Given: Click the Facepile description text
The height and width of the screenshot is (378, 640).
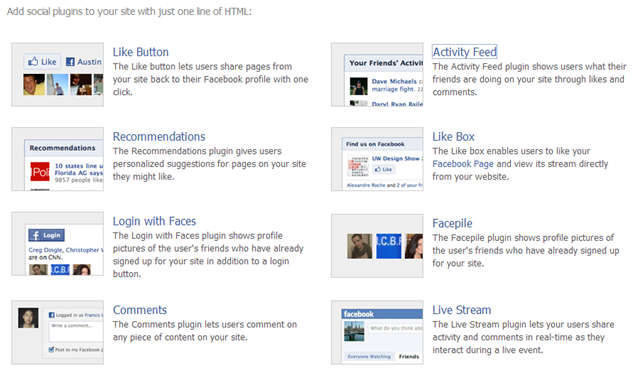Looking at the screenshot, I should click(x=526, y=250).
